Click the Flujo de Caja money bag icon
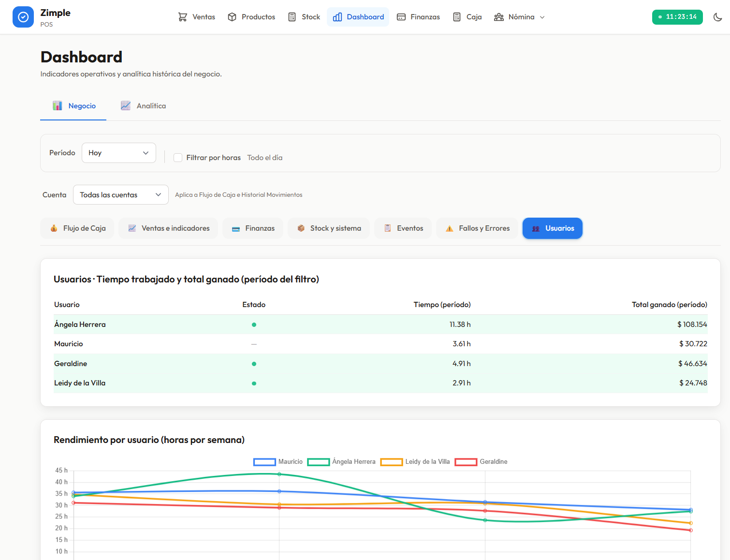Image resolution: width=730 pixels, height=560 pixels. pyautogui.click(x=54, y=228)
